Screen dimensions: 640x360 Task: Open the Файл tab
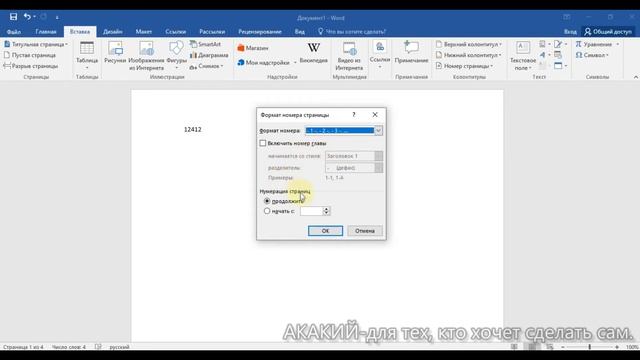(x=13, y=31)
